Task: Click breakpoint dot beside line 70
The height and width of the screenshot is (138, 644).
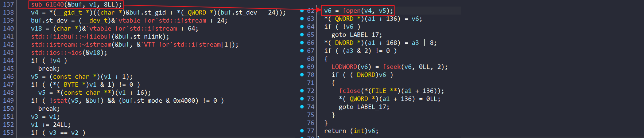Action: click(x=302, y=75)
